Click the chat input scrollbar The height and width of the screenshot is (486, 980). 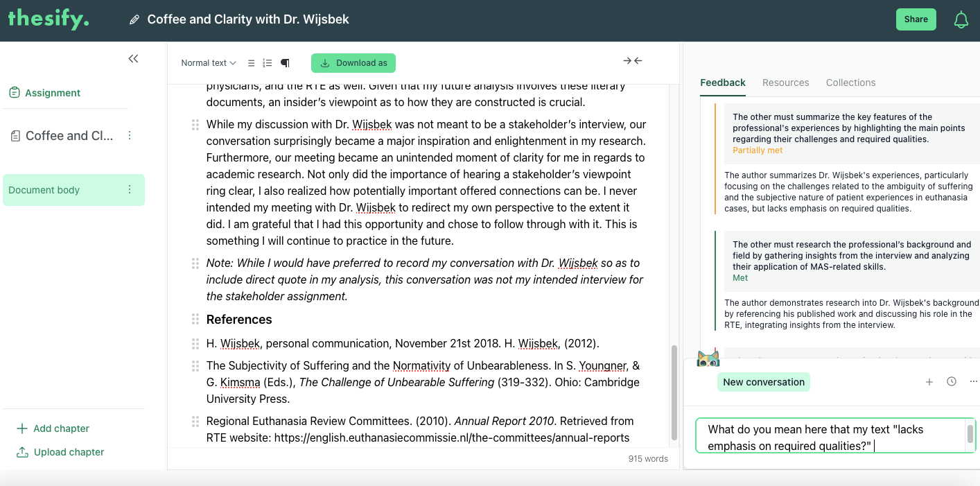pyautogui.click(x=970, y=434)
